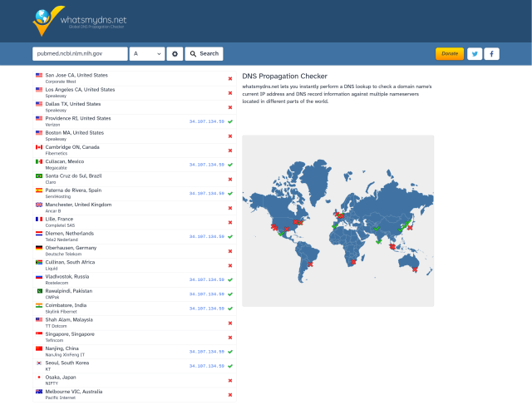Image resolution: width=532 pixels, height=415 pixels.
Task: Click the Russia flag beside Vladivostok
Action: point(39,276)
